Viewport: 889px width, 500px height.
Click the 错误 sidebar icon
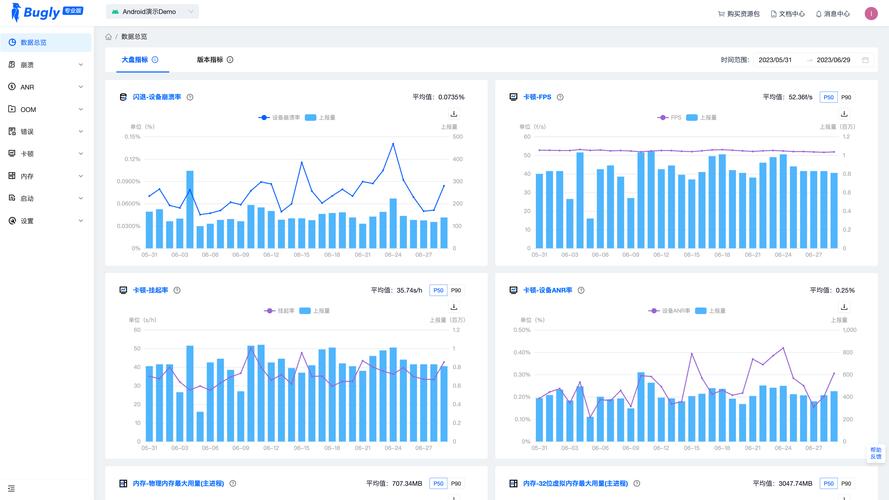click(12, 131)
